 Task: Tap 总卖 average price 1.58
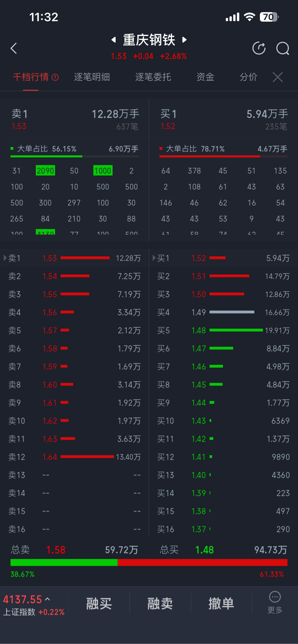56,549
